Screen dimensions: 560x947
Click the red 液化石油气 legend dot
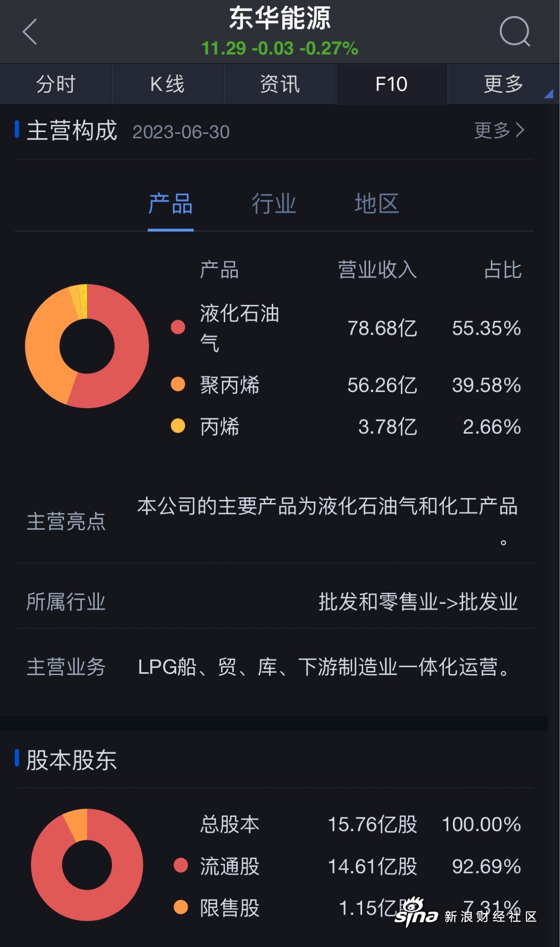178,327
